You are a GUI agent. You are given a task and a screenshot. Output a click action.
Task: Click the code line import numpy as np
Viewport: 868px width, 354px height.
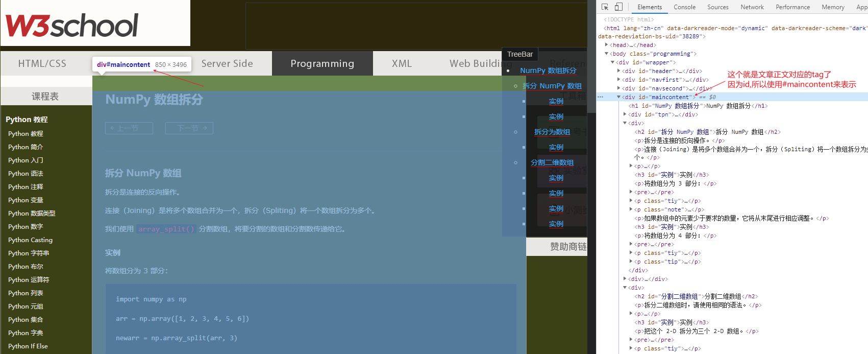click(151, 299)
